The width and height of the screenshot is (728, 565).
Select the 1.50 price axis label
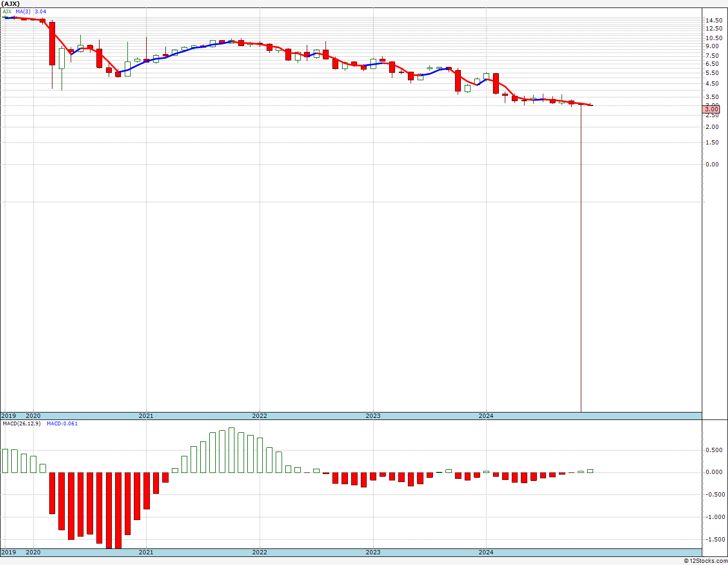[x=712, y=142]
